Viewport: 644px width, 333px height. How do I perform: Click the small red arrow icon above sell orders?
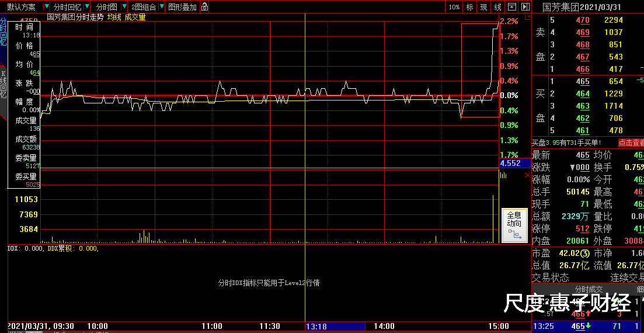pyautogui.click(x=528, y=18)
